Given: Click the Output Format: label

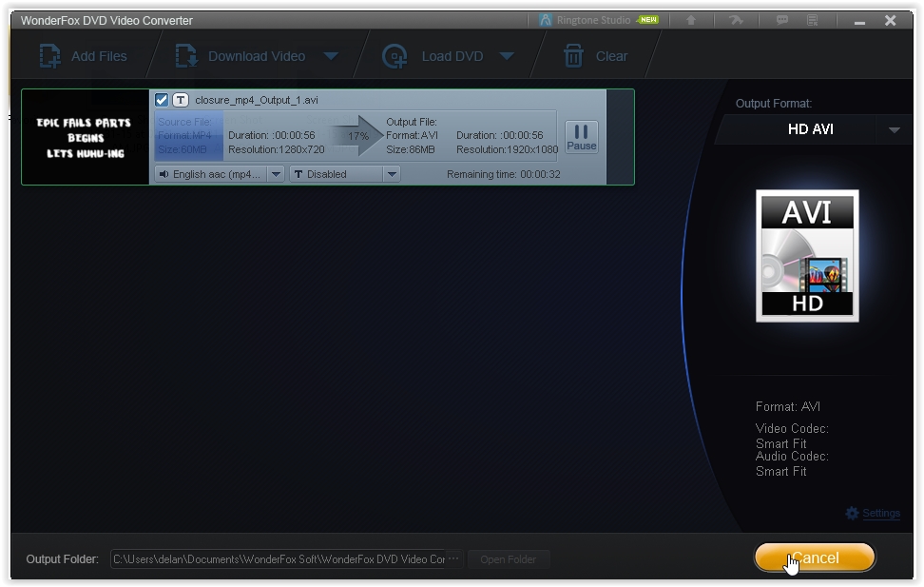Looking at the screenshot, I should [773, 104].
